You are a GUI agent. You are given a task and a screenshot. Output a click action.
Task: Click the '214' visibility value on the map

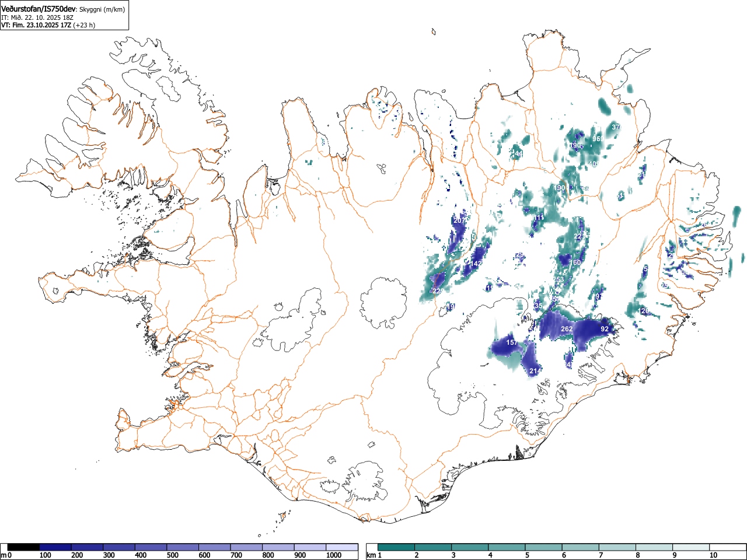pyautogui.click(x=535, y=371)
